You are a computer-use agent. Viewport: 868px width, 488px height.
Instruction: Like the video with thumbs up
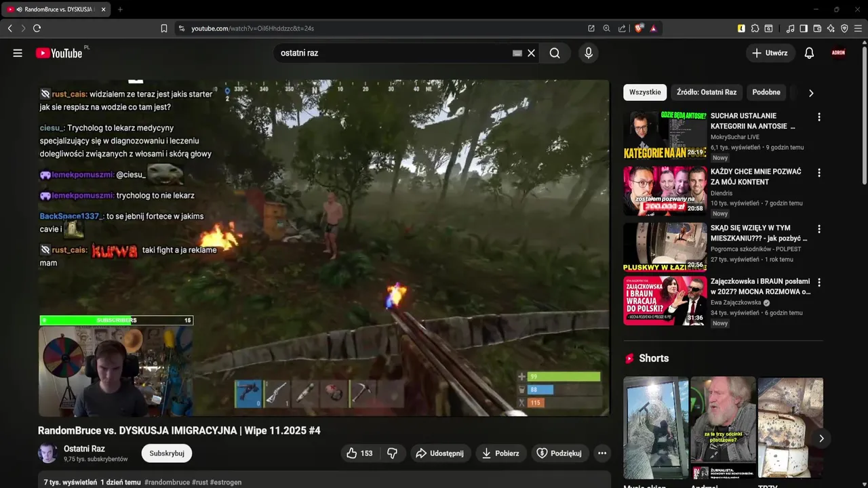pos(359,453)
